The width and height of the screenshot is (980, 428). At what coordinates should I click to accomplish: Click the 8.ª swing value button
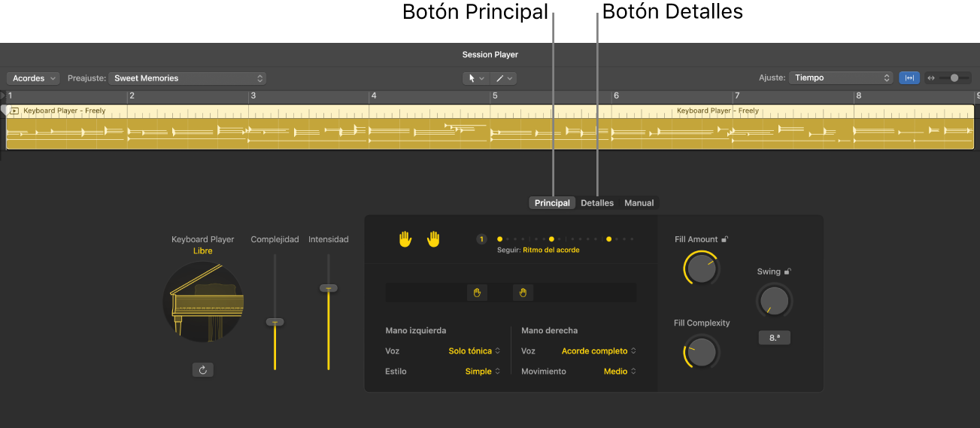click(774, 338)
